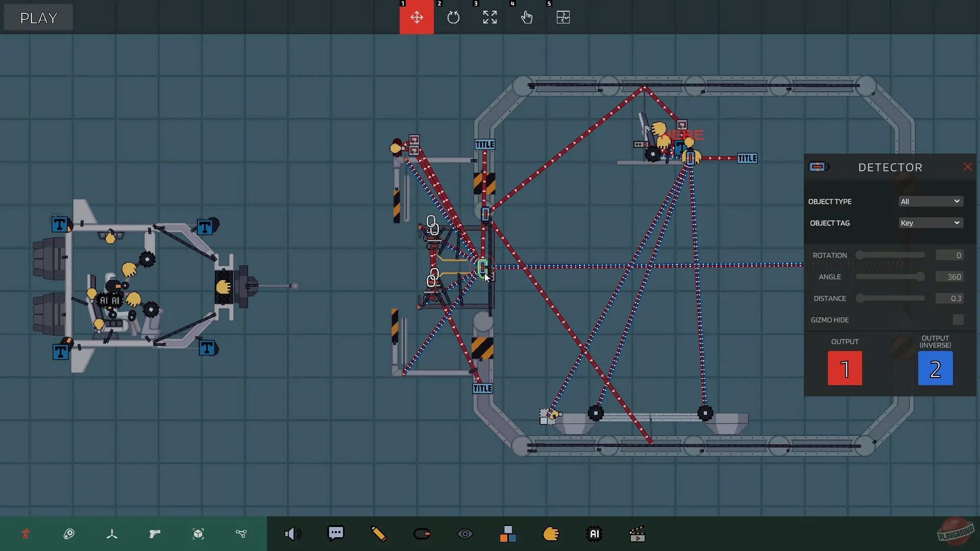The height and width of the screenshot is (551, 980).
Task: Close the Detector panel
Action: pos(967,167)
